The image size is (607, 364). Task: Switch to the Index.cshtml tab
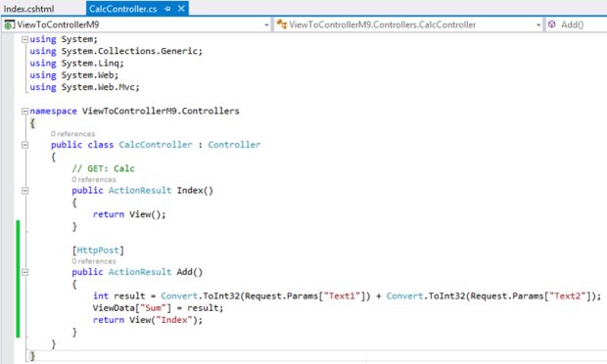(x=29, y=9)
